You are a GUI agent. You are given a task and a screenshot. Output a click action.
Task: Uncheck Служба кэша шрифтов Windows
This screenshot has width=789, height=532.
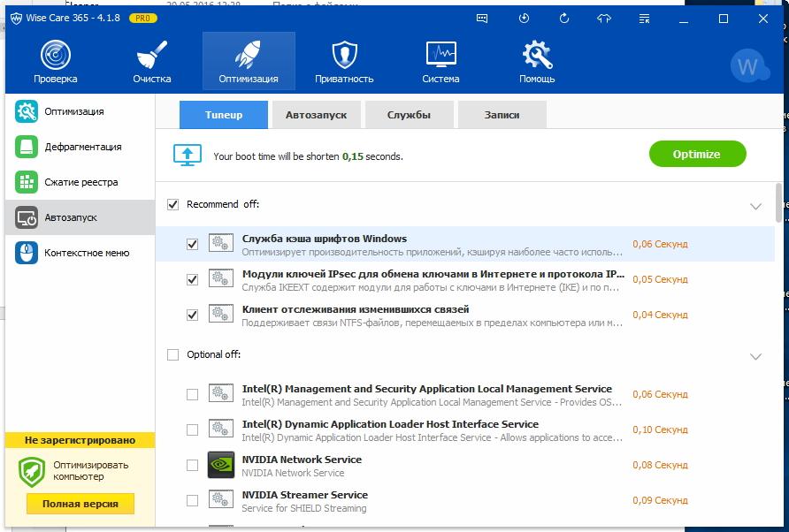[192, 244]
